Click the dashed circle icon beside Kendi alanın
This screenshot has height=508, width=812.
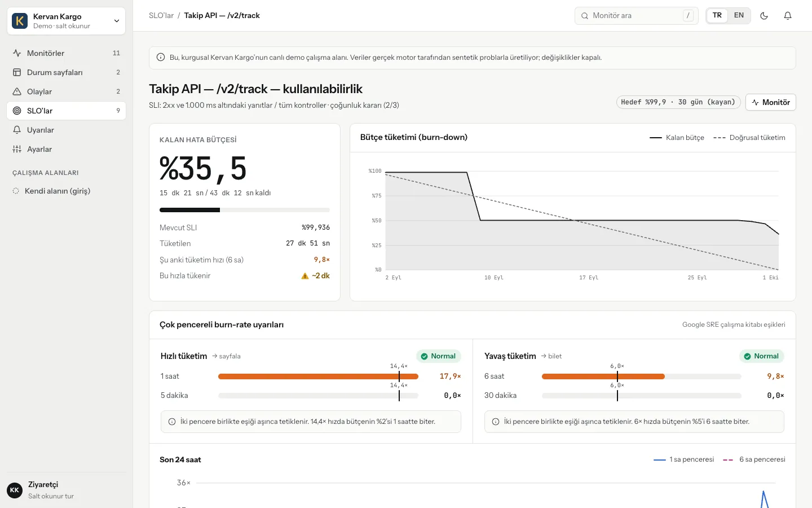tap(16, 191)
